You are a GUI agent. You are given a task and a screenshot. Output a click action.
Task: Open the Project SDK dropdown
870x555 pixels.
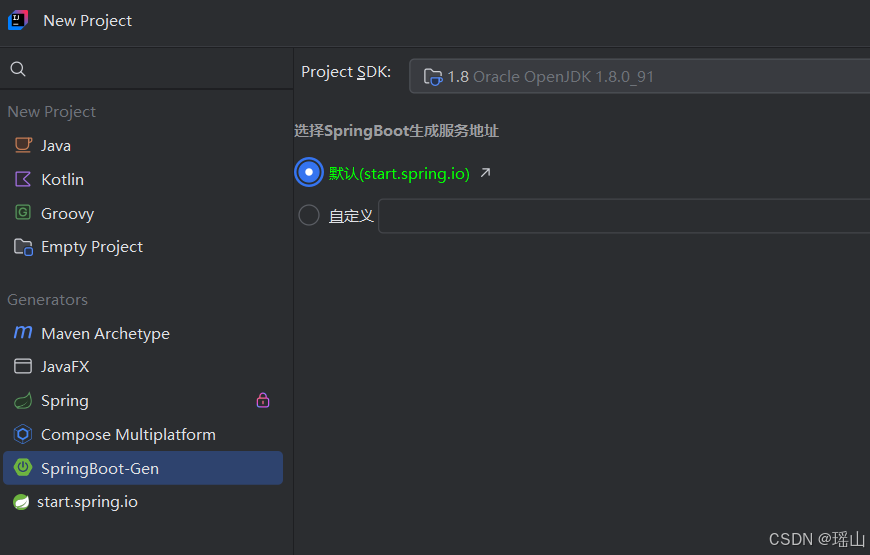pos(639,76)
